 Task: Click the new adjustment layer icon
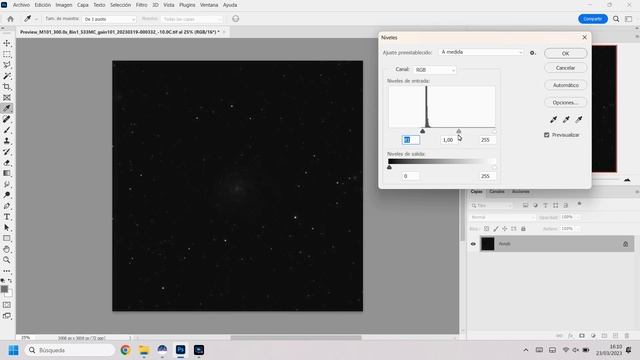[593, 336]
